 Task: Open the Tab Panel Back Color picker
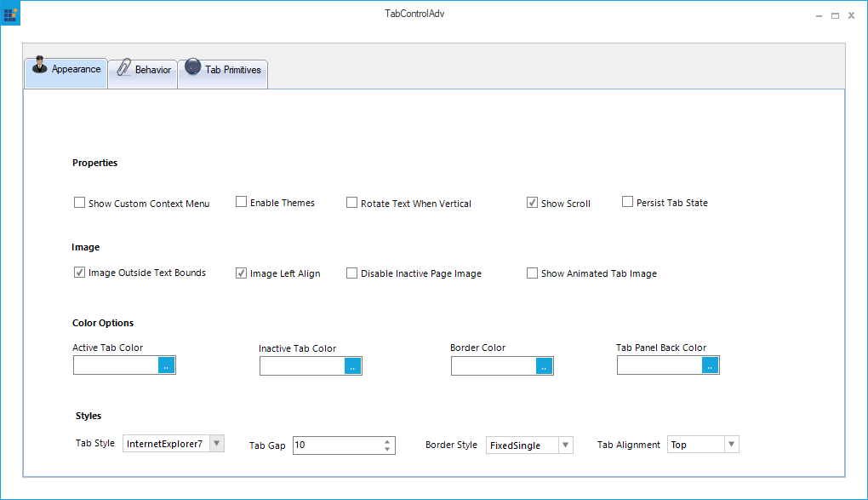click(x=711, y=365)
